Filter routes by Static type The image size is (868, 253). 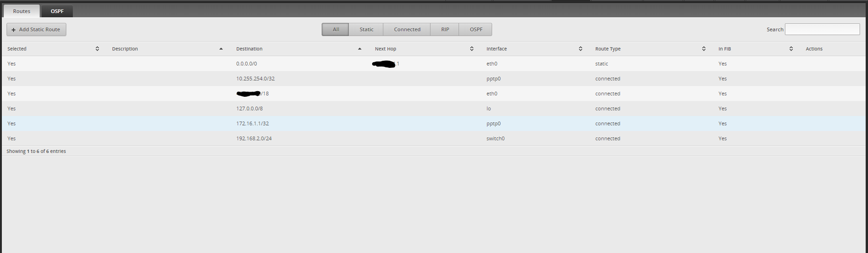pyautogui.click(x=366, y=29)
